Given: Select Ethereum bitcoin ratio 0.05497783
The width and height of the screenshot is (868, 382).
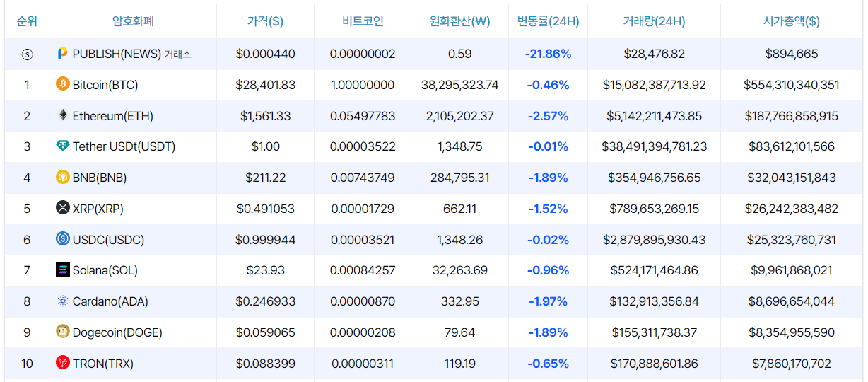Looking at the screenshot, I should click(363, 116).
